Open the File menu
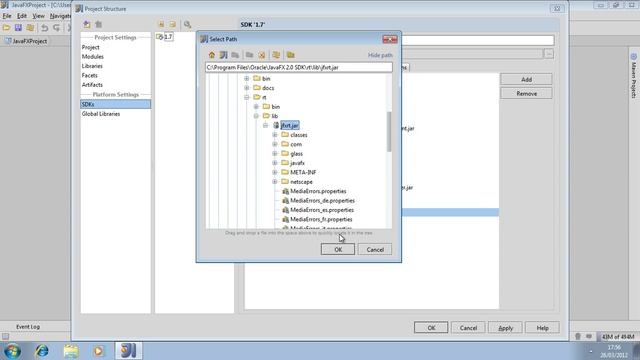Image resolution: width=640 pixels, height=360 pixels. (x=7, y=16)
